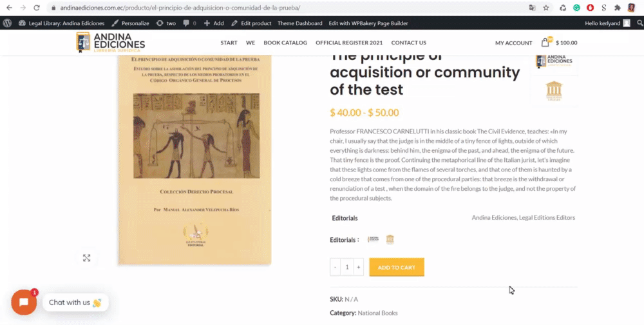Open the MY ACCOUNT link
This screenshot has width=644, height=325.
tap(513, 43)
